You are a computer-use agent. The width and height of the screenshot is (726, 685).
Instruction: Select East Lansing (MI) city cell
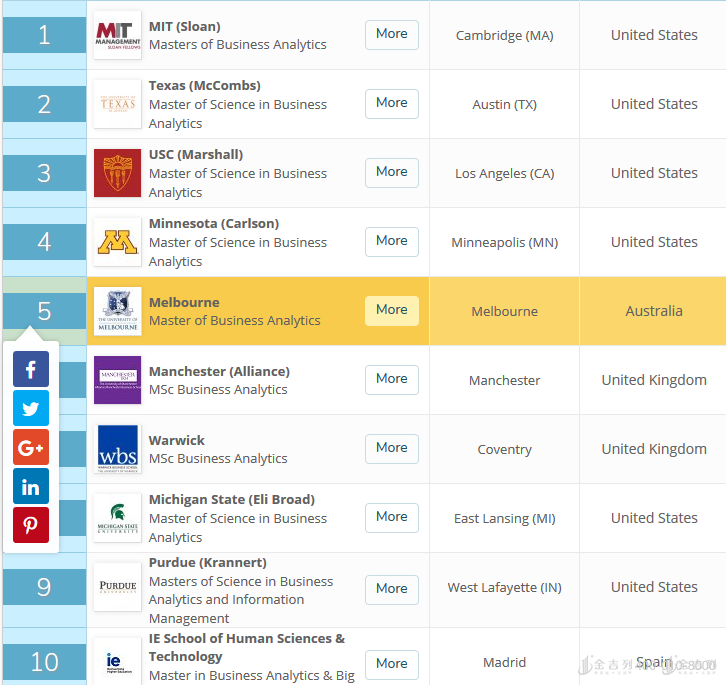tap(504, 518)
